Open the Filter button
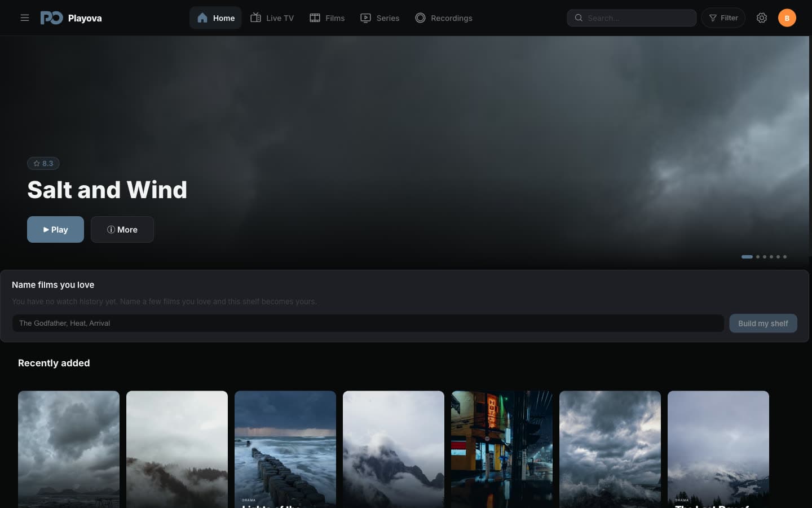The image size is (812, 508). [x=723, y=18]
